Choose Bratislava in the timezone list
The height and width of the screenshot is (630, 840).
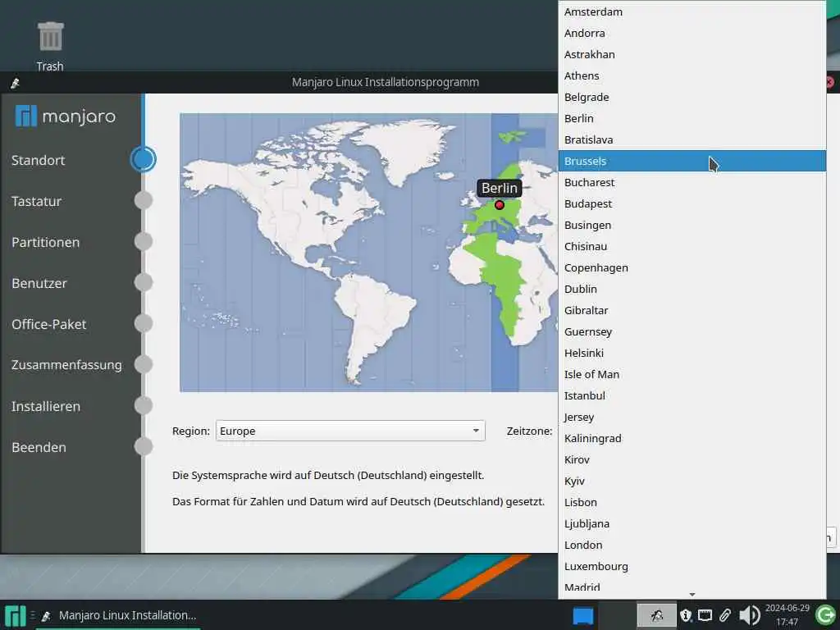click(x=692, y=139)
